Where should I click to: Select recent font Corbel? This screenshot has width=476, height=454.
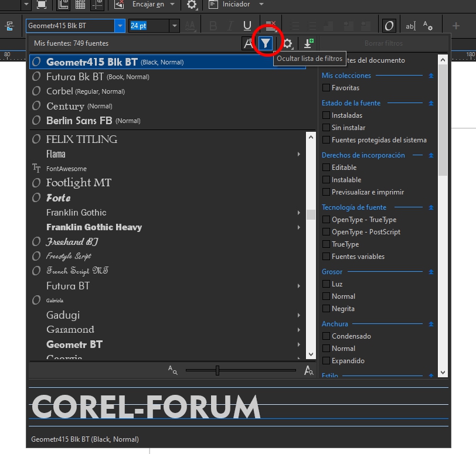pos(168,91)
